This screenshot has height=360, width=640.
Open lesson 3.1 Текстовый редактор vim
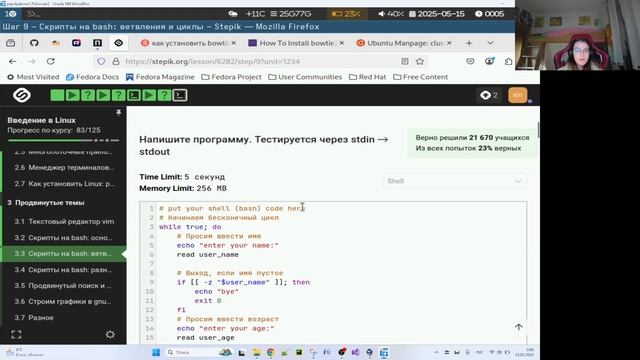[x=64, y=221]
